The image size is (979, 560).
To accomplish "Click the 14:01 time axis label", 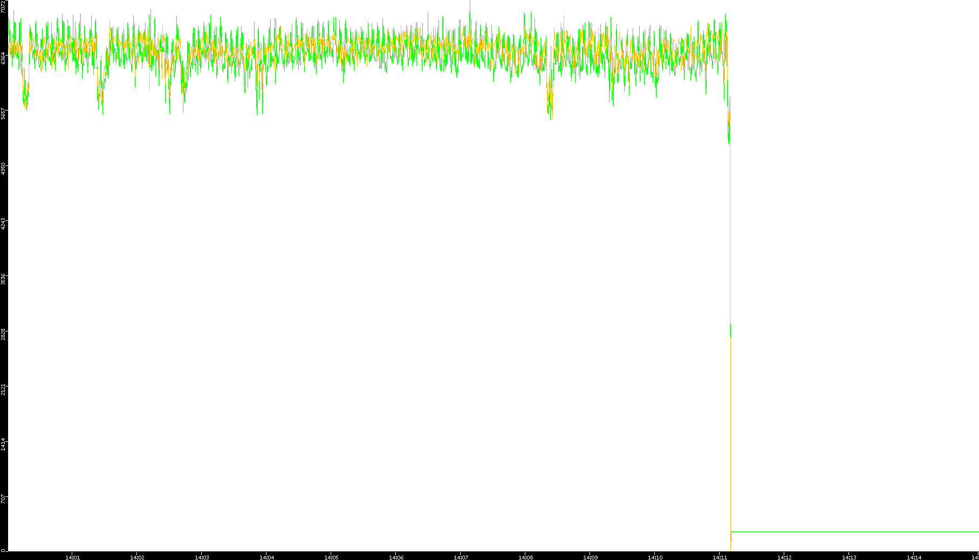I will [72, 557].
